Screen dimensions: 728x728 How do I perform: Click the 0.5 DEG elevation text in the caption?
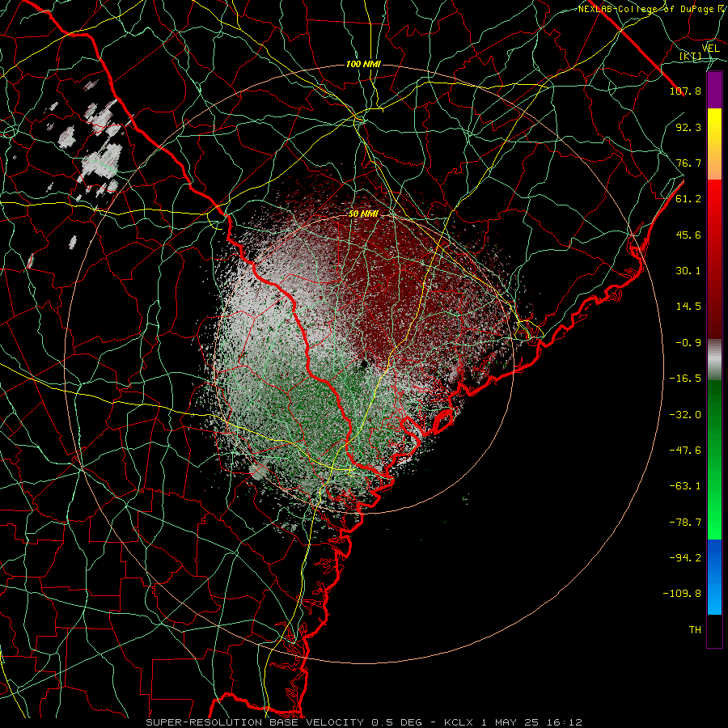[396, 722]
